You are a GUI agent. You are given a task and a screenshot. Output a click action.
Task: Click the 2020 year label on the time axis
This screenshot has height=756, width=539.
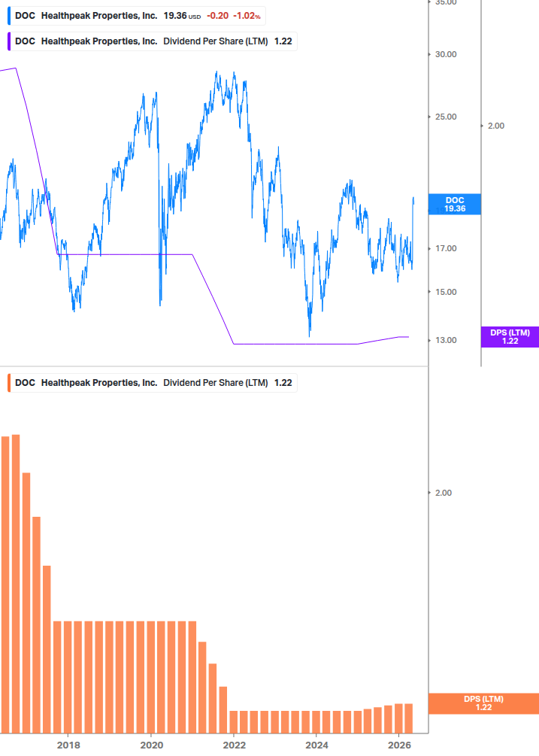(151, 745)
